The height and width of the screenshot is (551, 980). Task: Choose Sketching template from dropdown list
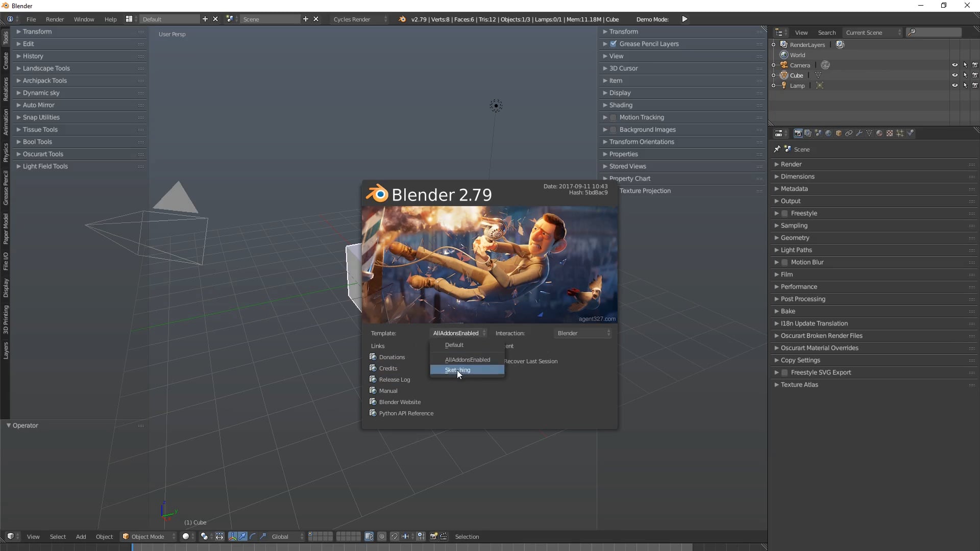click(x=467, y=370)
